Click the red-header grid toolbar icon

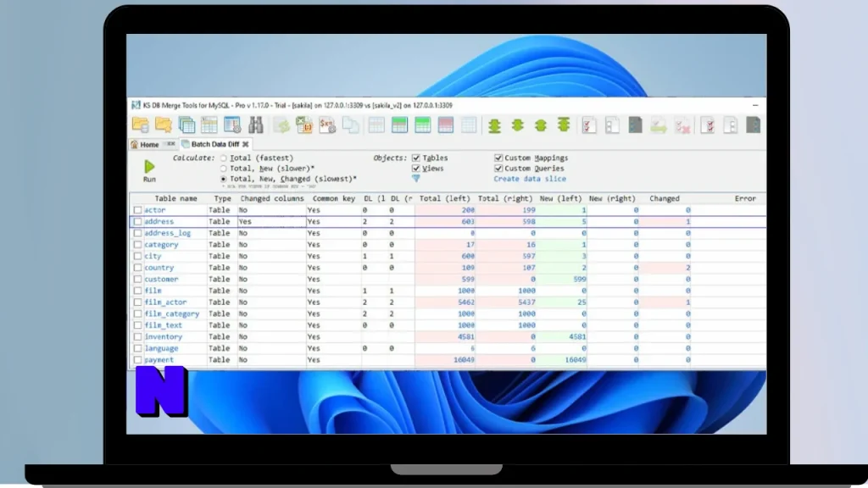point(445,125)
